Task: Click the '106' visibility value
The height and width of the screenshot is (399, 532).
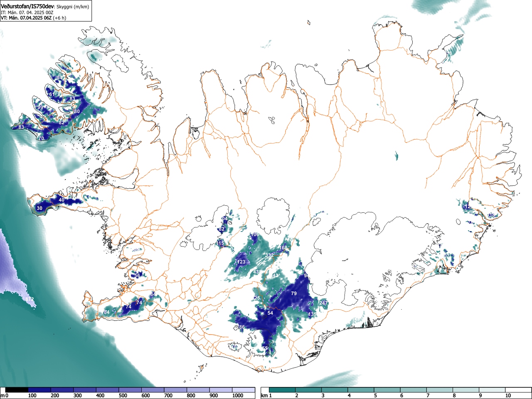Action: click(x=255, y=235)
